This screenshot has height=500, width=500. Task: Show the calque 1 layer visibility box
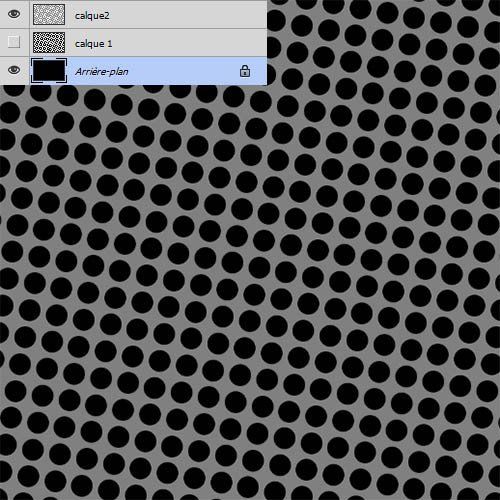[x=14, y=42]
